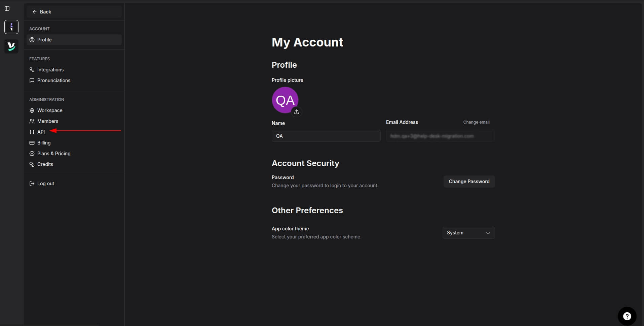The image size is (644, 326).
Task: Open the API section with braces icon
Action: click(41, 132)
